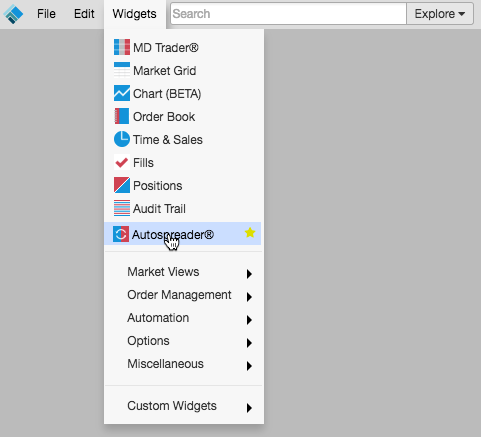481x437 pixels.
Task: Open the File menu
Action: click(46, 14)
